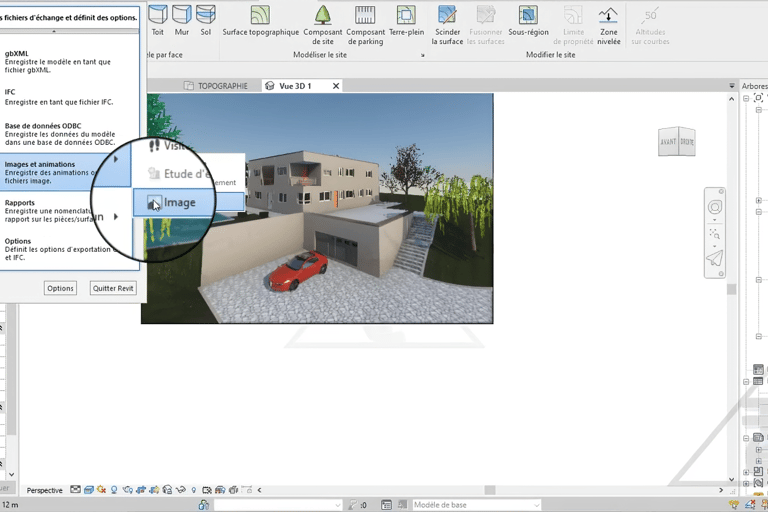This screenshot has width=768, height=512.
Task: Open the Modèle de base dropdown
Action: click(x=476, y=505)
